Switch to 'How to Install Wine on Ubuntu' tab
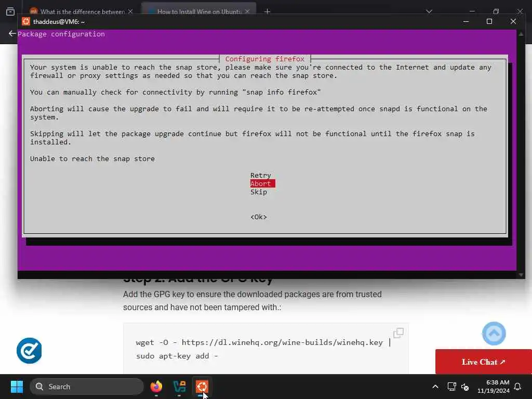The image size is (532, 399). click(199, 12)
